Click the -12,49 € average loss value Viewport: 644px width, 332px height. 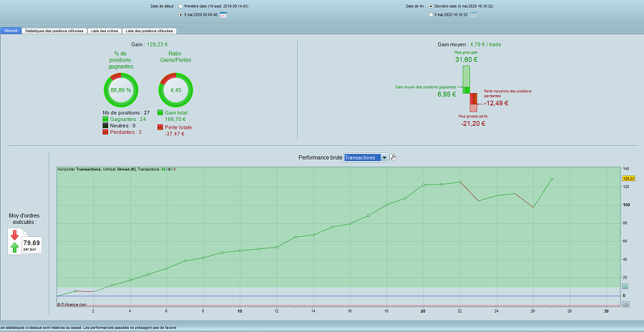(497, 103)
